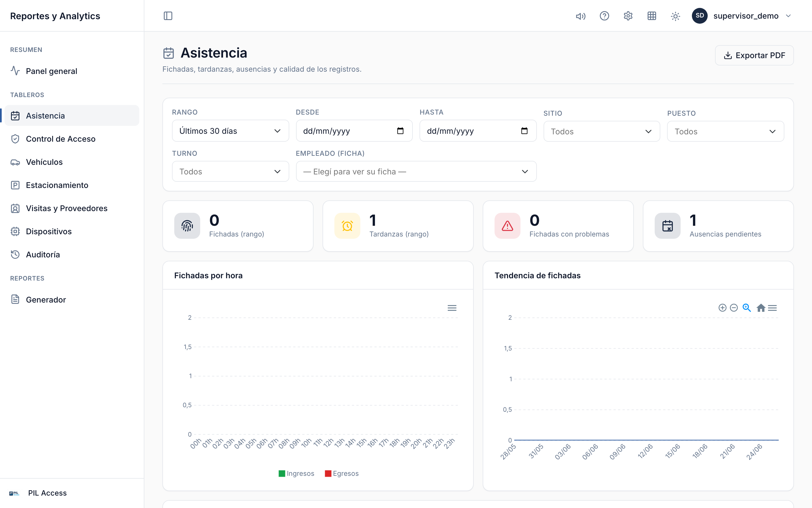Click the Auditoría history clock icon
Image resolution: width=812 pixels, height=508 pixels.
15,255
